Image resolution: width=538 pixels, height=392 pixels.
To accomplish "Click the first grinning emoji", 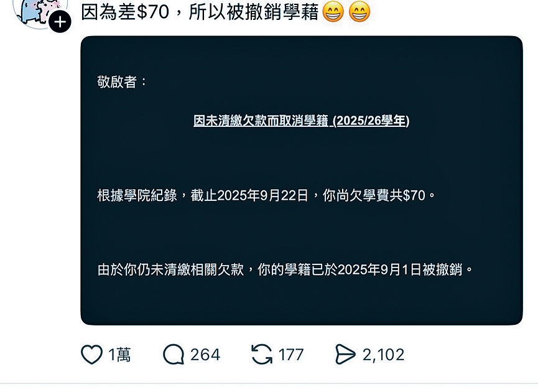I will point(333,11).
